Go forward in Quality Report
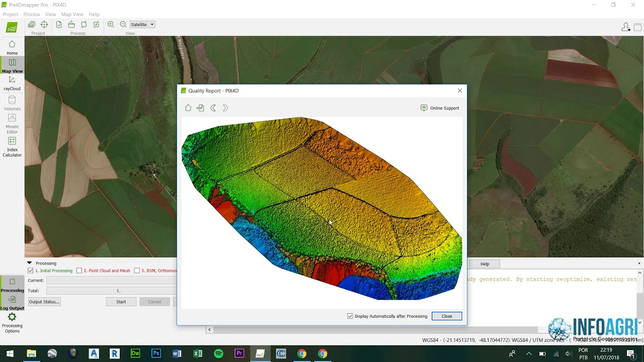 click(225, 108)
